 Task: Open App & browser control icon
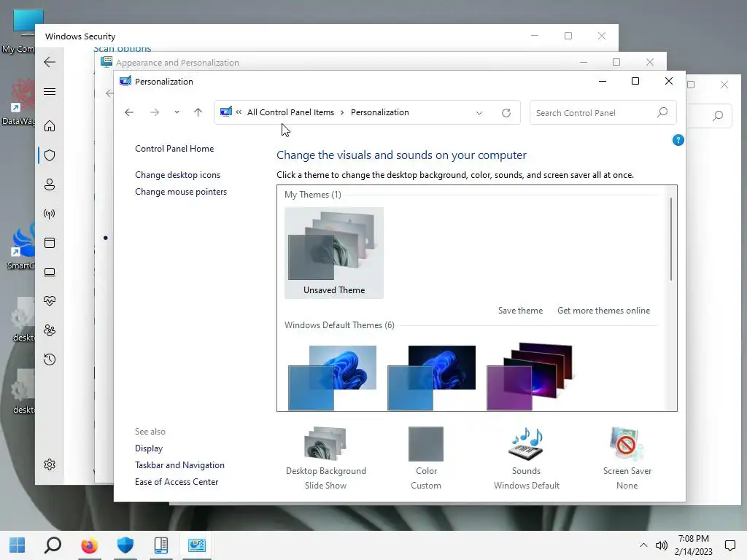(50, 243)
